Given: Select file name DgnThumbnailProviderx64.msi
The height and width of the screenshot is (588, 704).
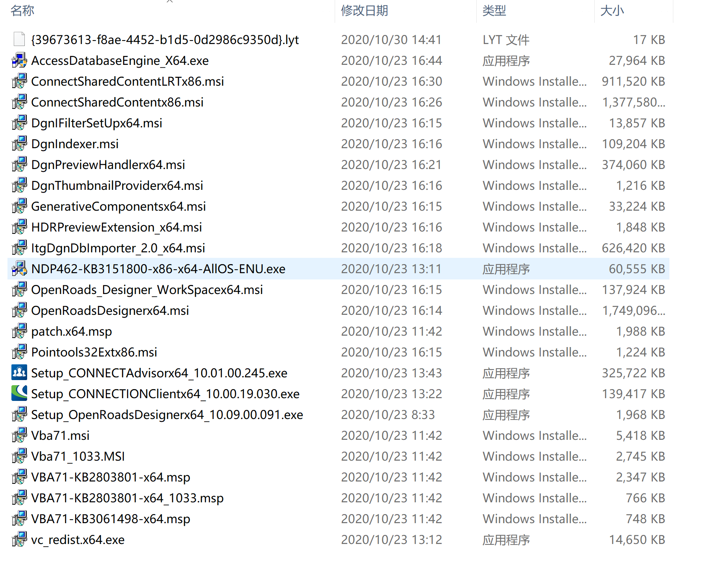Looking at the screenshot, I should [117, 186].
